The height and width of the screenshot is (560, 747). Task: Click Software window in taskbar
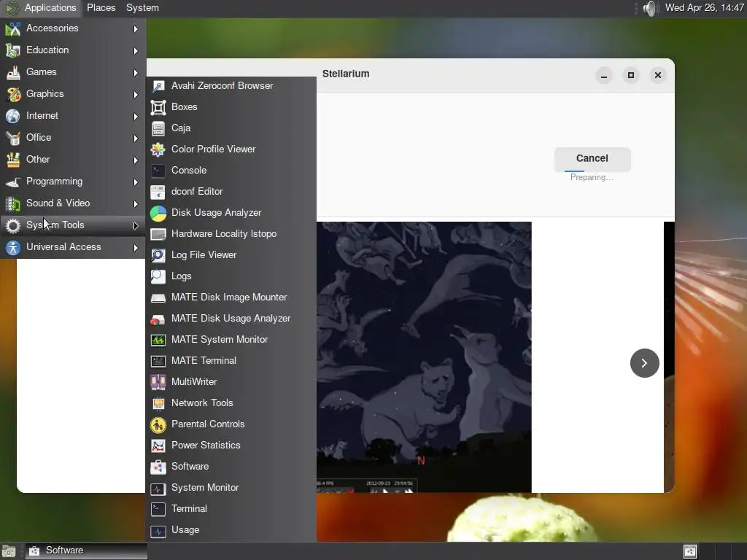click(x=86, y=551)
